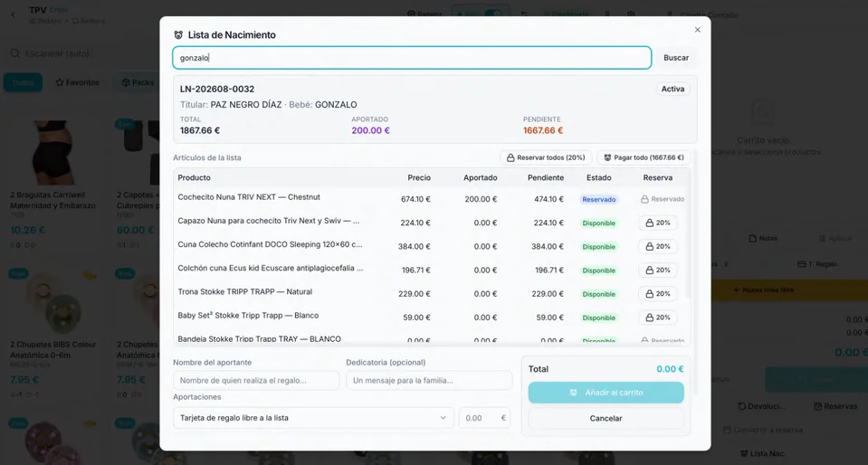Open the Aportaciones dropdown

[313, 418]
